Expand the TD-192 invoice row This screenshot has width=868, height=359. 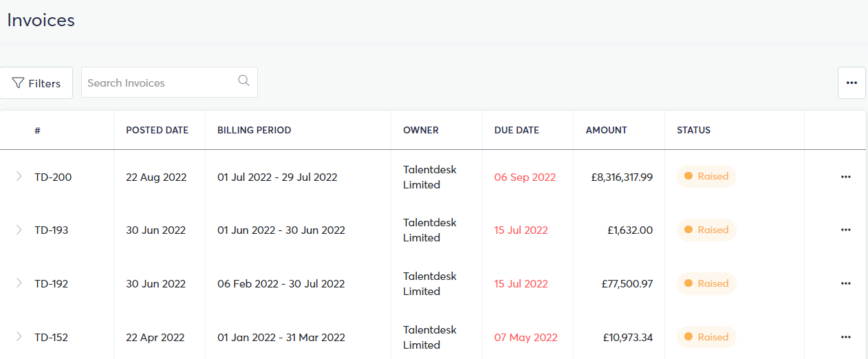coord(19,283)
